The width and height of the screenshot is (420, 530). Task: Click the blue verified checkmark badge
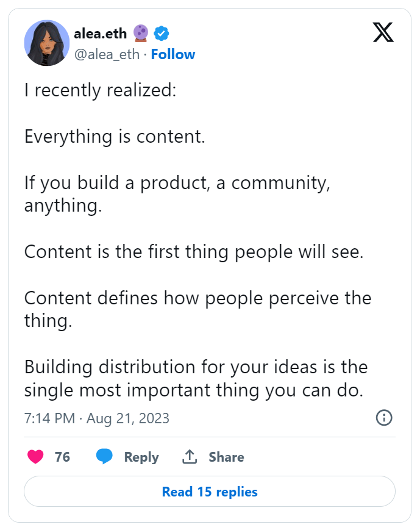[162, 33]
